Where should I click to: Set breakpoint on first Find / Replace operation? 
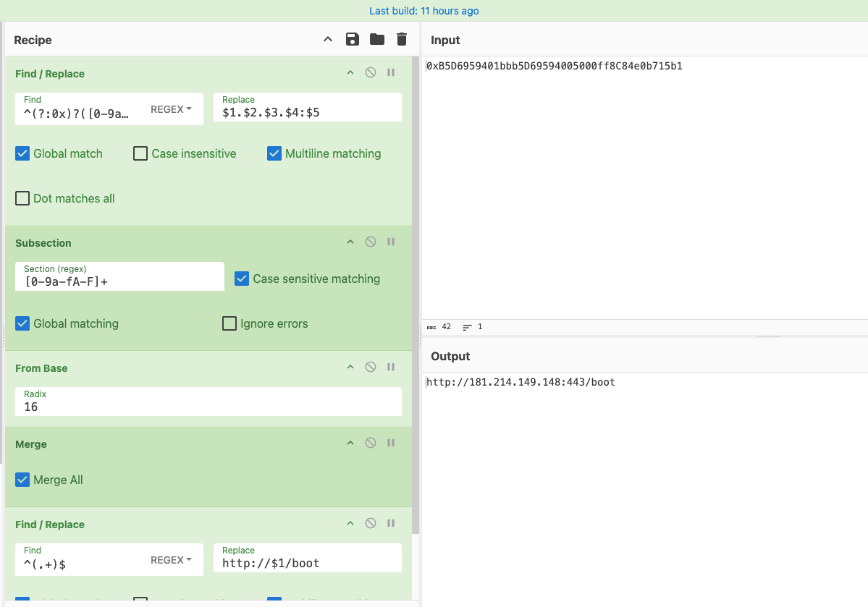[391, 72]
